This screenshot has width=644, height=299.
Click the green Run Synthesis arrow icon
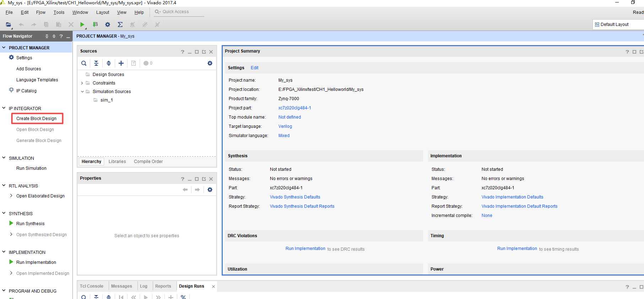tap(11, 223)
